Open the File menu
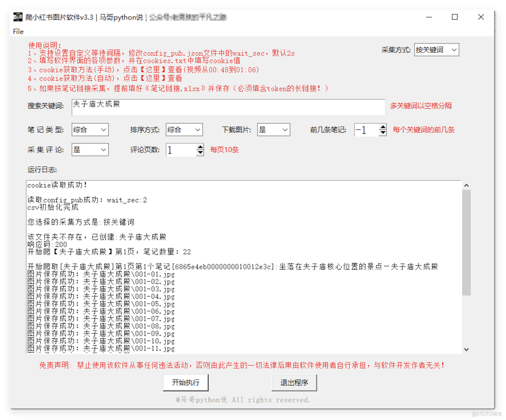This screenshot has width=506, height=420. point(18,32)
